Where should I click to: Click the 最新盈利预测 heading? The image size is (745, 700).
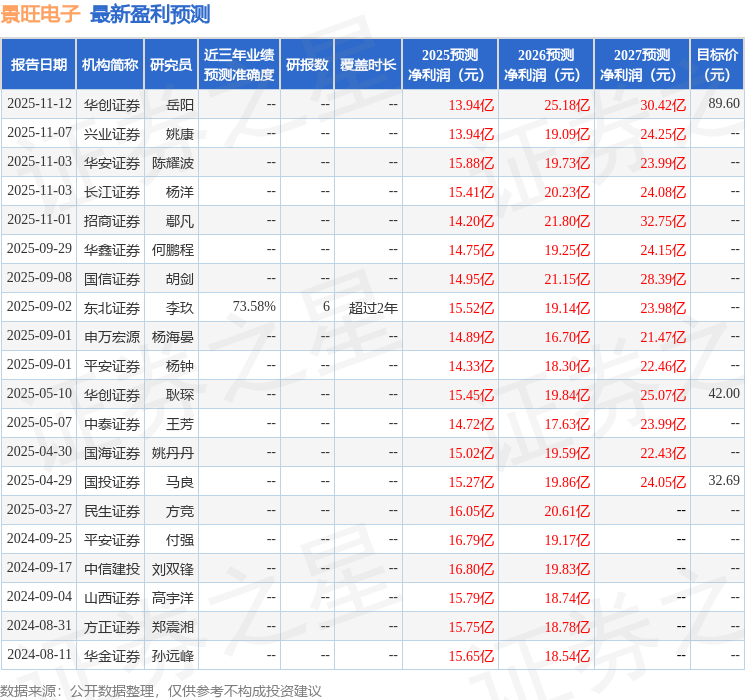pyautogui.click(x=150, y=14)
